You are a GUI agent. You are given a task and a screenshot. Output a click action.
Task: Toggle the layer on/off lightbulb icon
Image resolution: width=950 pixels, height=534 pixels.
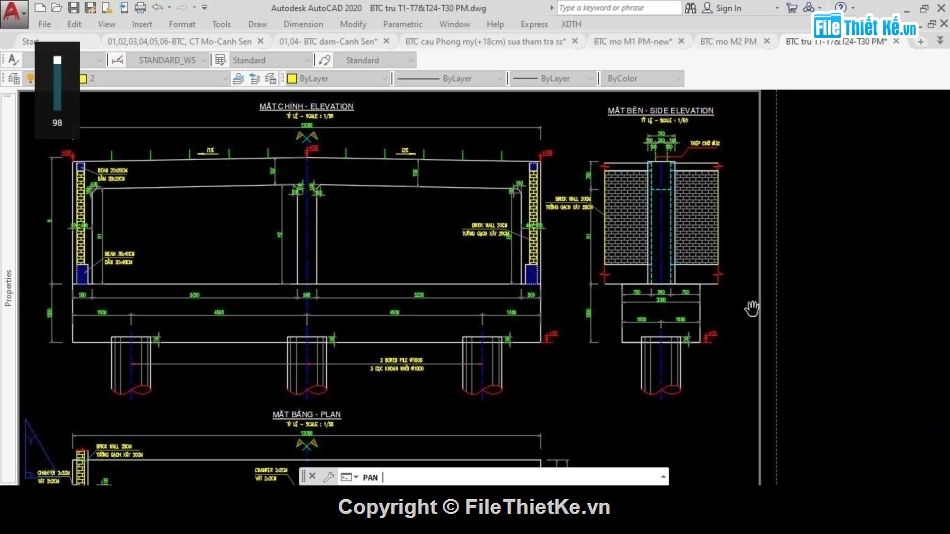click(30, 78)
